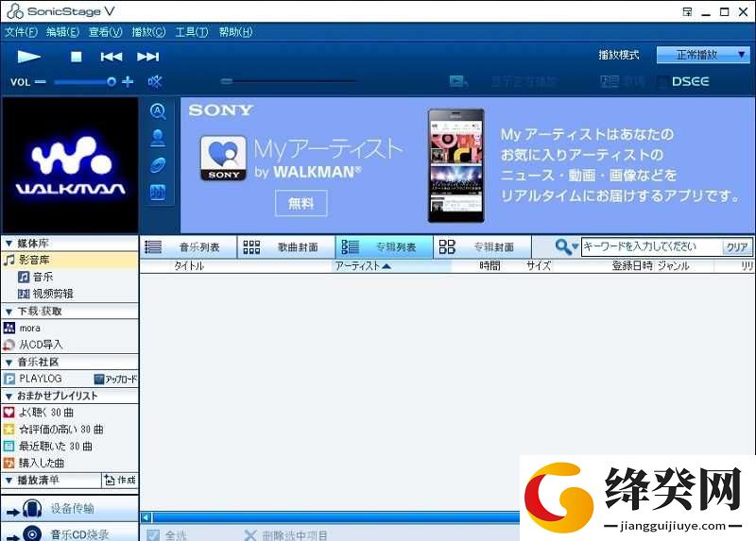This screenshot has width=756, height=541.
Task: Open the search magnifier dropdown
Action: point(566,246)
